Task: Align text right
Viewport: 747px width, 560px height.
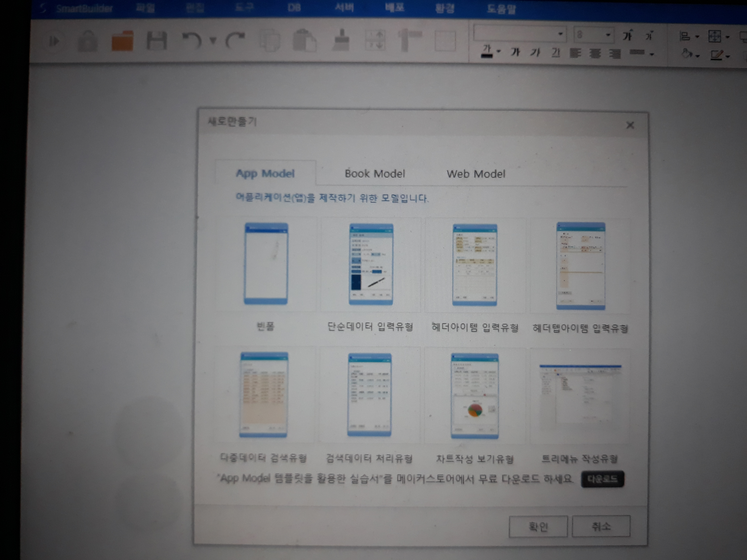Action: (615, 54)
